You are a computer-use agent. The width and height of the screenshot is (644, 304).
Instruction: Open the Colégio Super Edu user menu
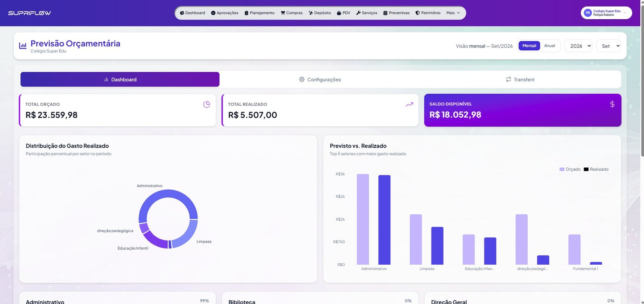[x=606, y=13]
